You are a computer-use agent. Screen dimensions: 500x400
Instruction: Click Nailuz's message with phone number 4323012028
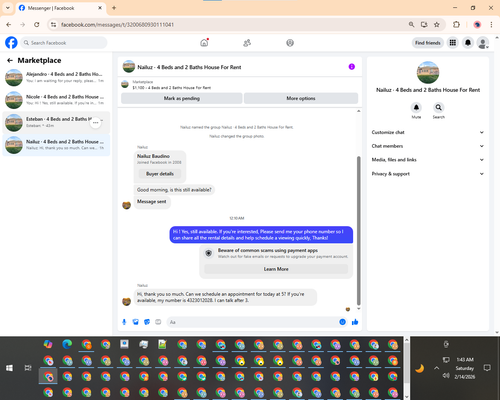pyautogui.click(x=225, y=297)
